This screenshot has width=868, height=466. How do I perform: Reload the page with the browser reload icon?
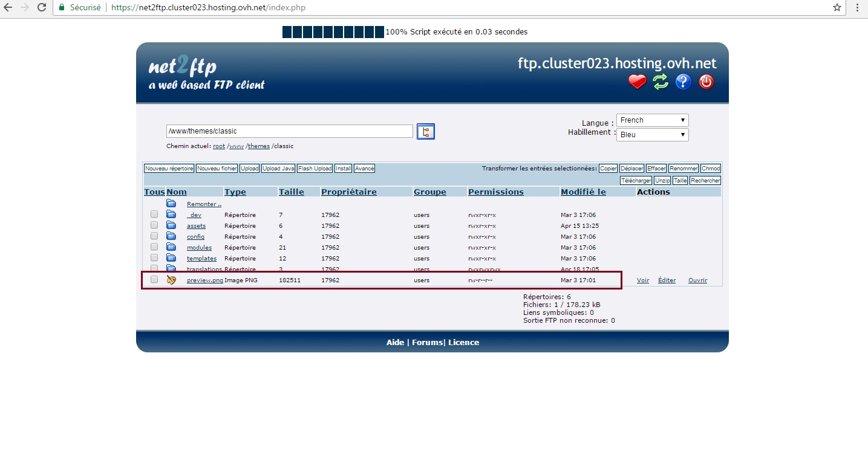pos(42,8)
